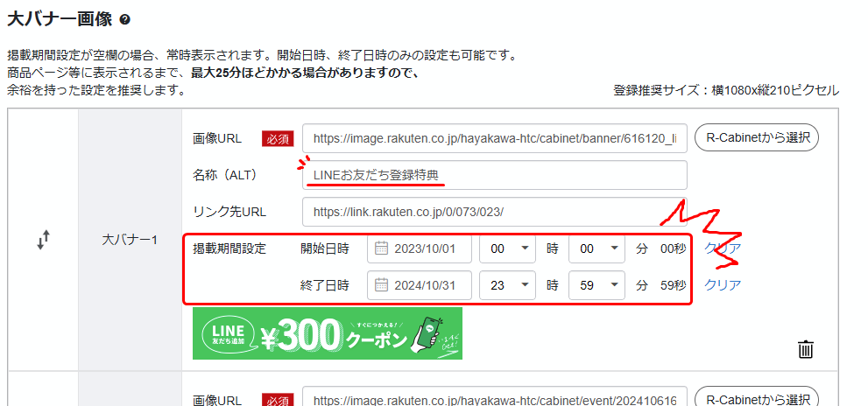868x406 pixels.
Task: Click the LINE ¥300 coupon banner preview
Action: coord(327,333)
